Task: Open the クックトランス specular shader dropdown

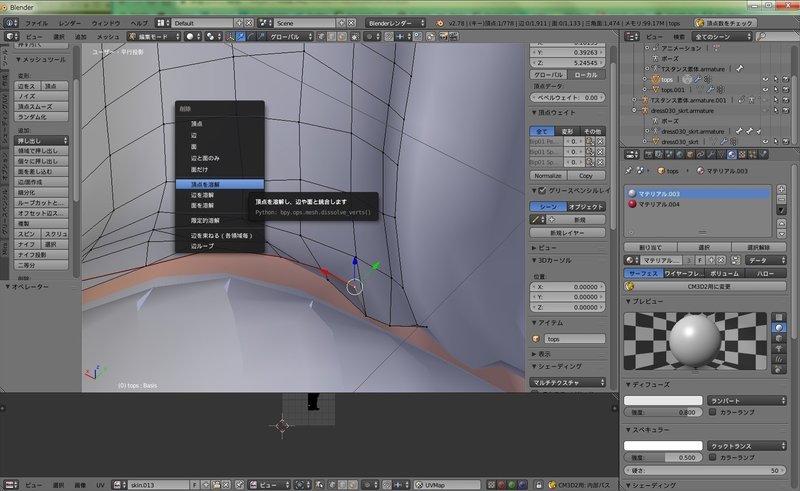Action: click(747, 446)
